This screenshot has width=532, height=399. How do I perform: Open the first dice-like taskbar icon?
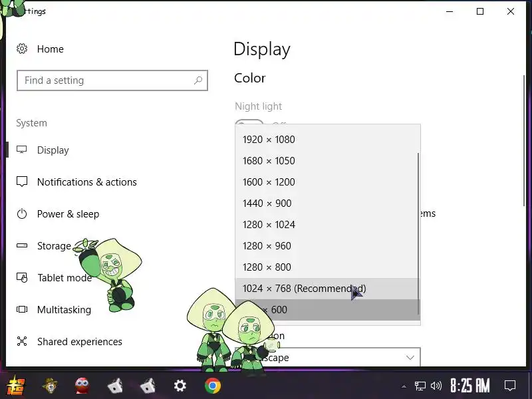pyautogui.click(x=115, y=386)
